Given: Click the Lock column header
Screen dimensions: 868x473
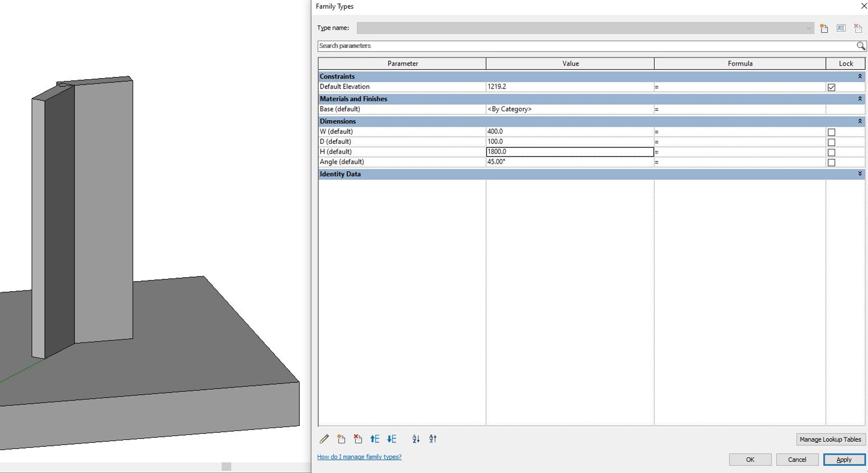Looking at the screenshot, I should coord(846,64).
